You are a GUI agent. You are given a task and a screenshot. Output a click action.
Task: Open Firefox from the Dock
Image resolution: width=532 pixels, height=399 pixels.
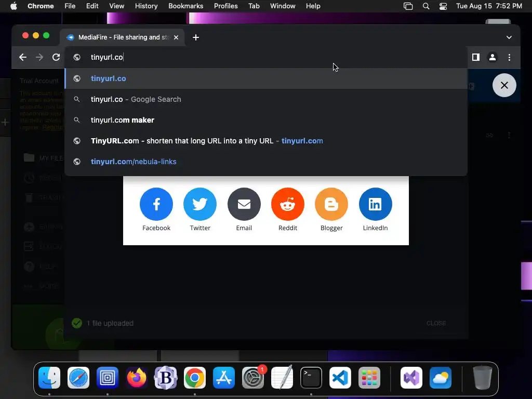(x=137, y=378)
